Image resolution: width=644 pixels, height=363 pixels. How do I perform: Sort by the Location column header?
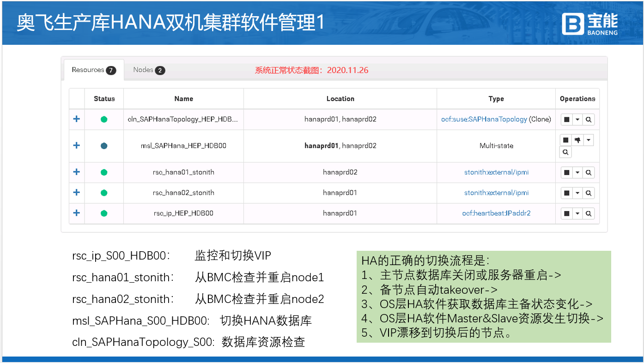(x=340, y=99)
